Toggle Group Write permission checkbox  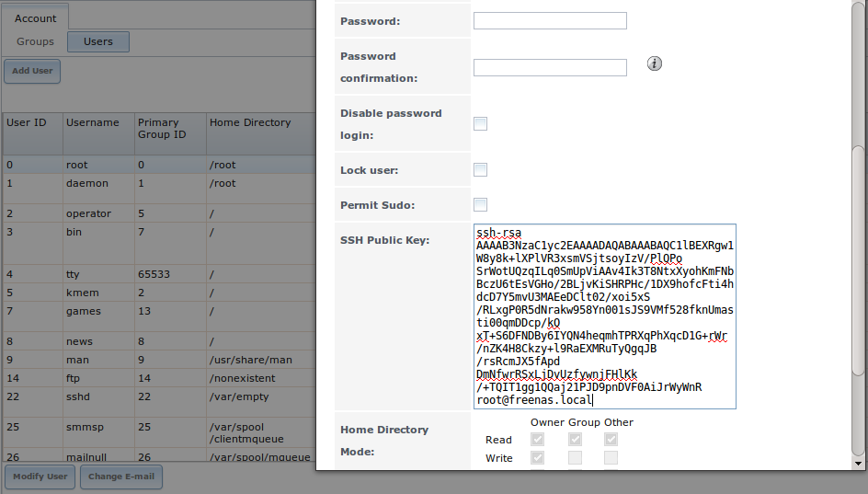(575, 457)
